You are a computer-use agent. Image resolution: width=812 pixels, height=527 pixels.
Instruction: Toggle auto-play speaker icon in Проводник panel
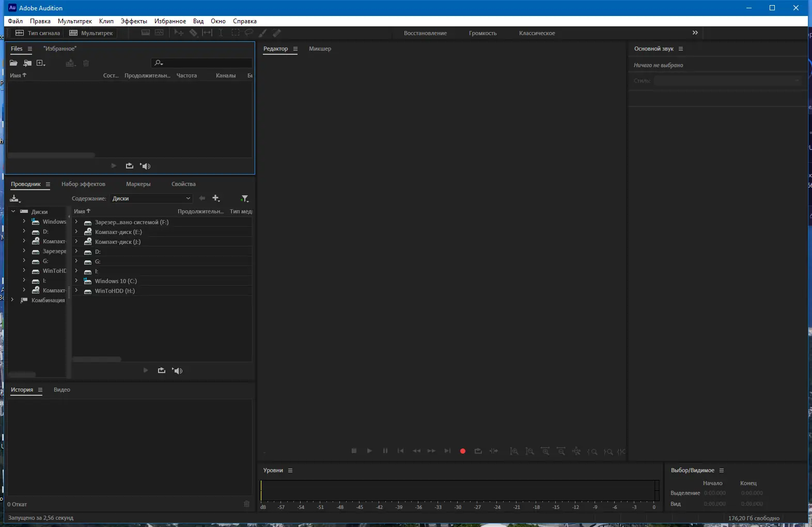[x=177, y=370]
